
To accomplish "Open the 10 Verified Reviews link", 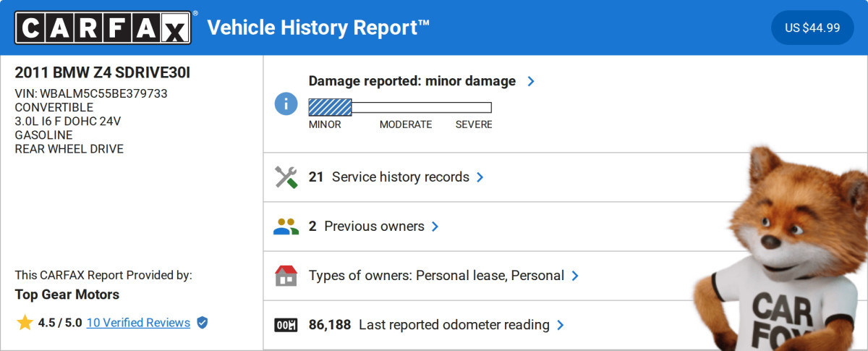I will pyautogui.click(x=138, y=323).
